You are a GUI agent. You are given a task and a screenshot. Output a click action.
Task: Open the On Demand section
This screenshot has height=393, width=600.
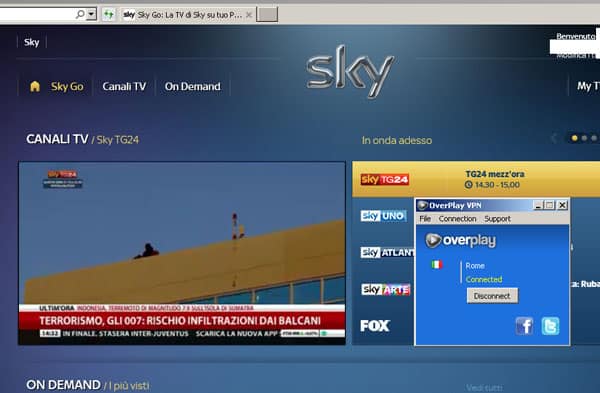click(x=192, y=86)
